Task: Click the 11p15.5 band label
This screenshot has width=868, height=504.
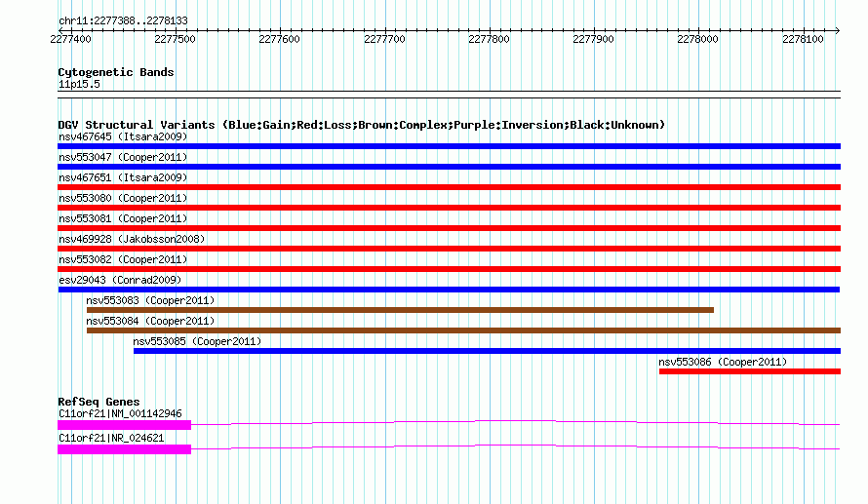Action: [79, 84]
